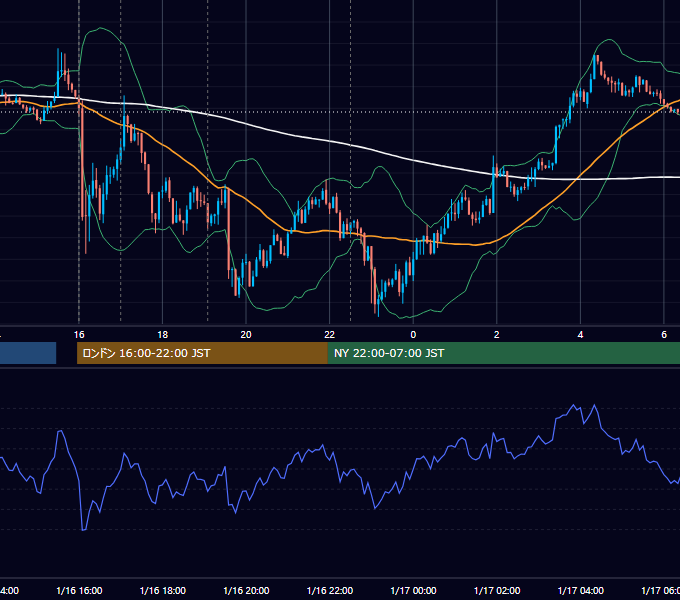
Task: Click the 1/16 20:00 label on the bottom axis
Action: [x=246, y=590]
